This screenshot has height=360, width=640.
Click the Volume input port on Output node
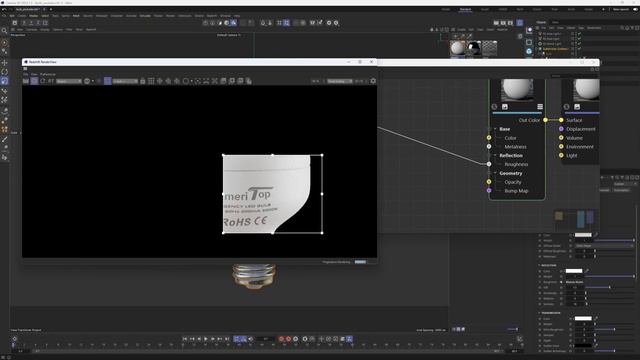coord(561,138)
